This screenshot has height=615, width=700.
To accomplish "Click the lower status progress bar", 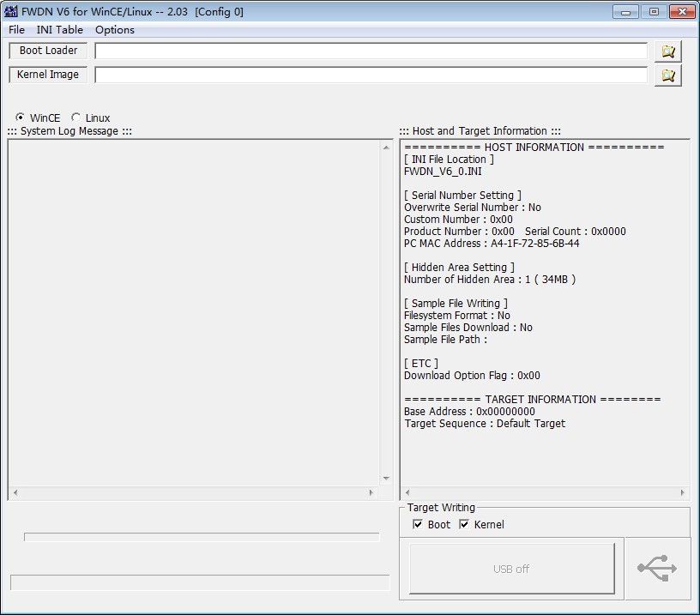I will click(200, 582).
